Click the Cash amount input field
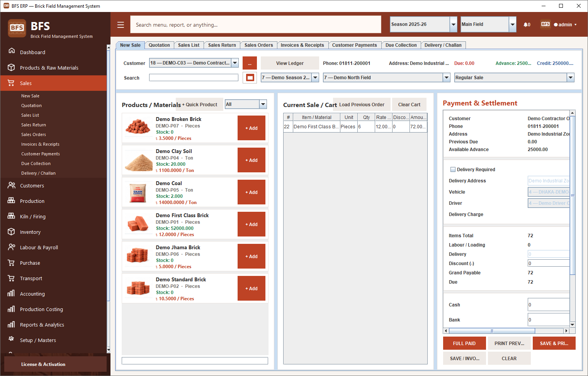 (549, 305)
